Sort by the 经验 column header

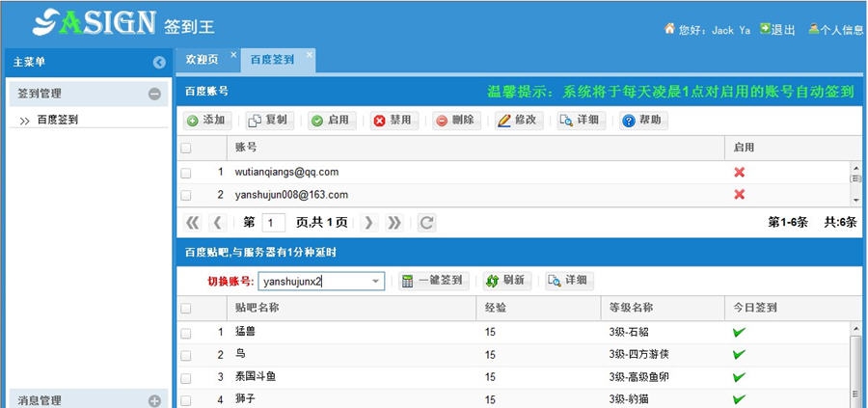pyautogui.click(x=538, y=308)
